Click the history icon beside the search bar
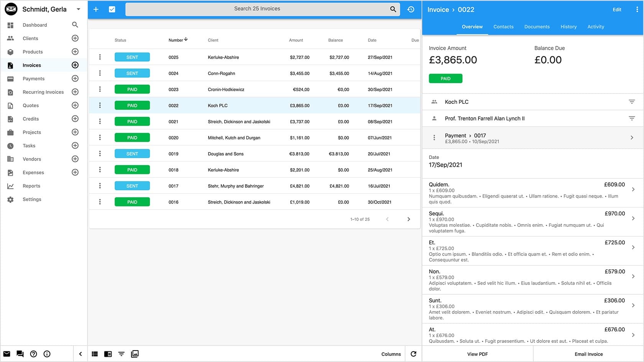 point(411,9)
